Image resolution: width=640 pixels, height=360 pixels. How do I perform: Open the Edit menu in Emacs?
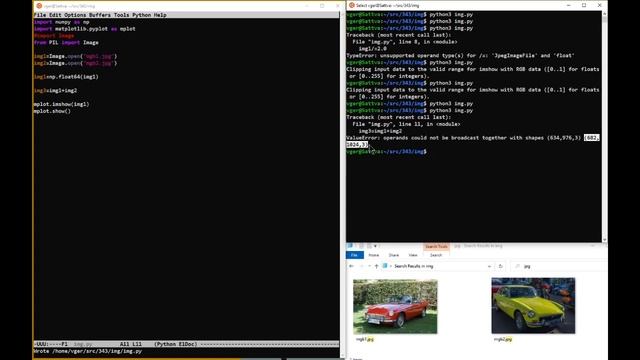(x=55, y=15)
